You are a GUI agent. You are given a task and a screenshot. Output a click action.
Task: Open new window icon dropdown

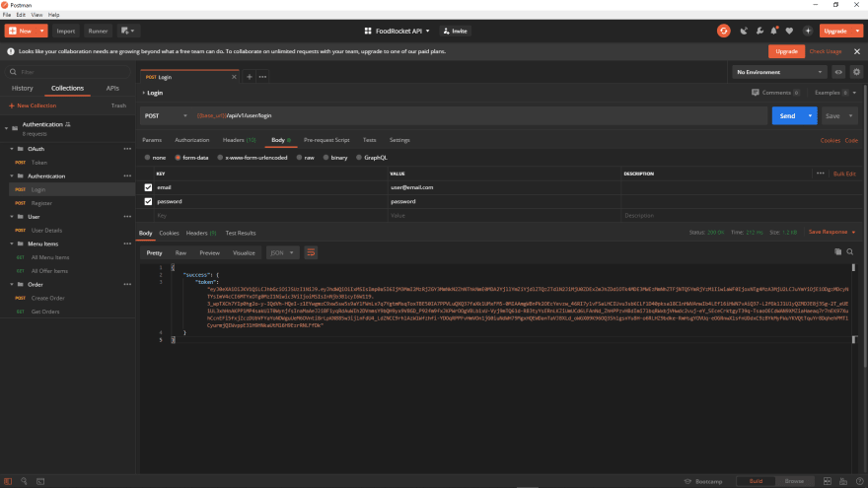(127, 31)
